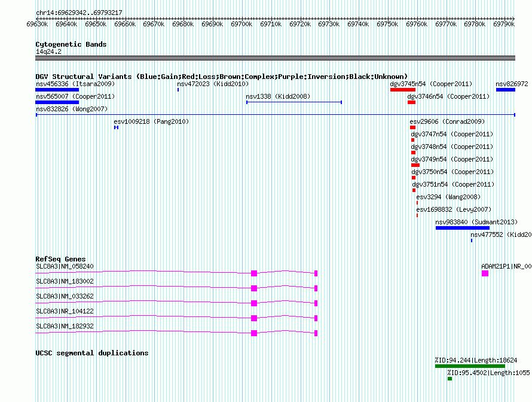Select the %ID:95.4502 segmental duplication label
This screenshot has width=532, height=402.
(488, 373)
